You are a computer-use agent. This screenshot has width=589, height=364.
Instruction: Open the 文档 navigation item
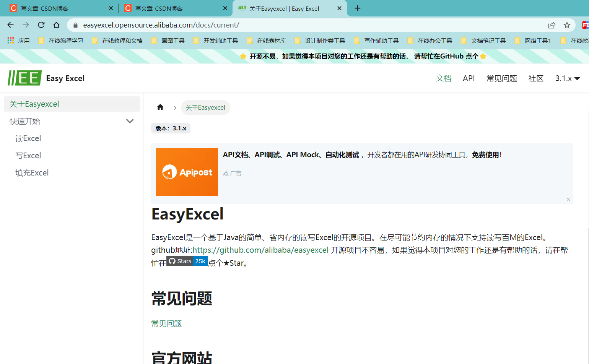(444, 78)
